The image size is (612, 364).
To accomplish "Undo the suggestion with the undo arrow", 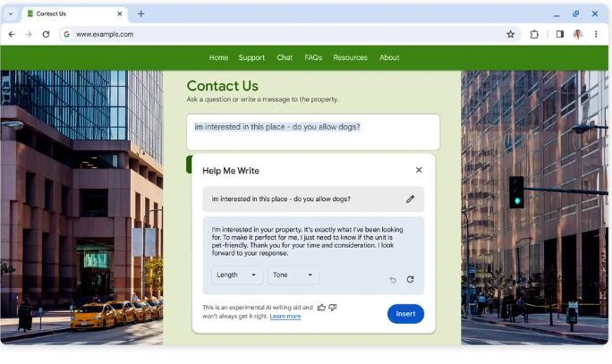I will [x=393, y=280].
